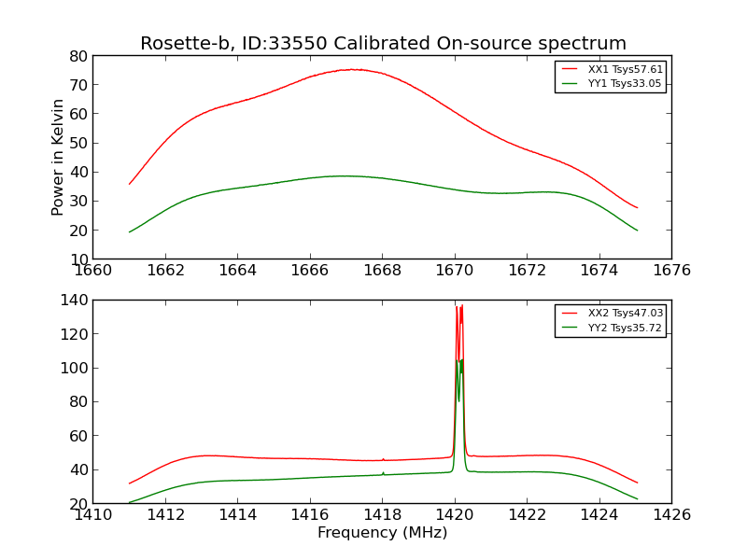
Task: Click the red line swatch beside XX2
Action: pos(570,313)
